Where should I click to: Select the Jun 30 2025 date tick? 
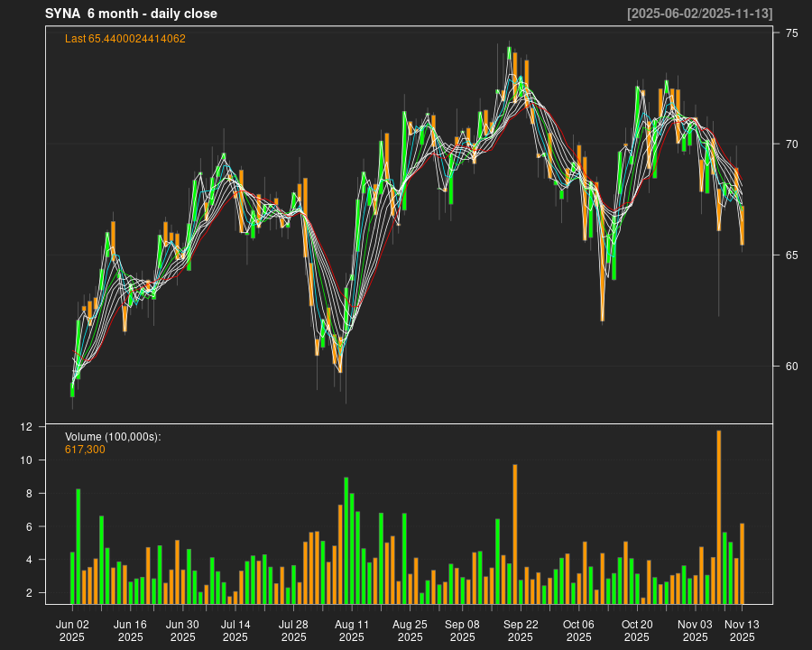pyautogui.click(x=183, y=630)
